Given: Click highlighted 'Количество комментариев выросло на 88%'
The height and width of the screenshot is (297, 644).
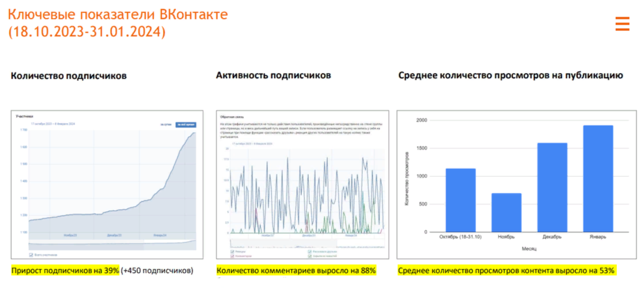Looking at the screenshot, I should point(296,271).
